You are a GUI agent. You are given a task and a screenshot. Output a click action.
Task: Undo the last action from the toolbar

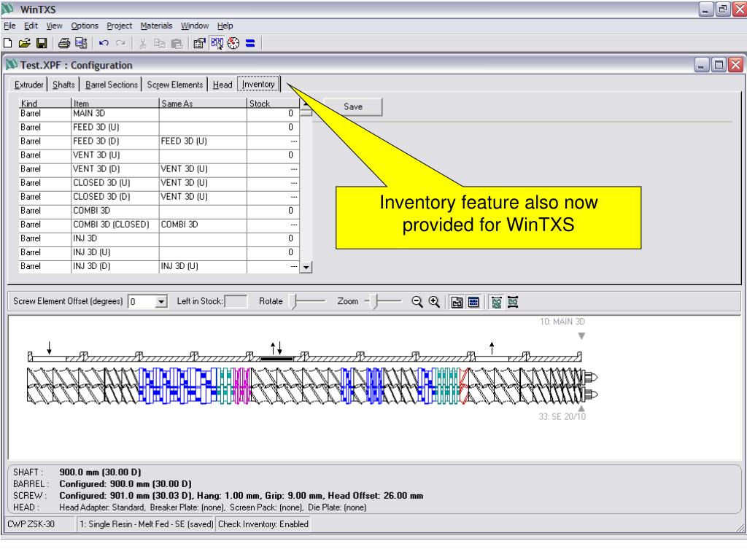[104, 43]
